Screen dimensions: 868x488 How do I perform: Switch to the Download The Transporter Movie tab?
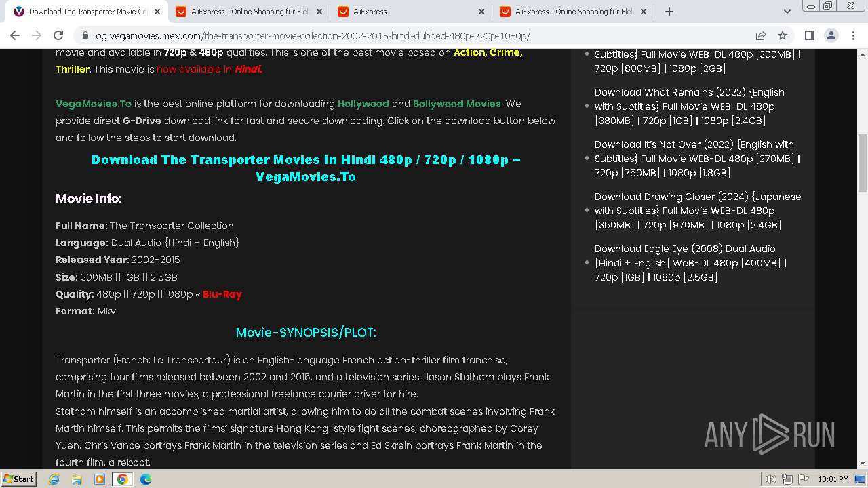87,12
